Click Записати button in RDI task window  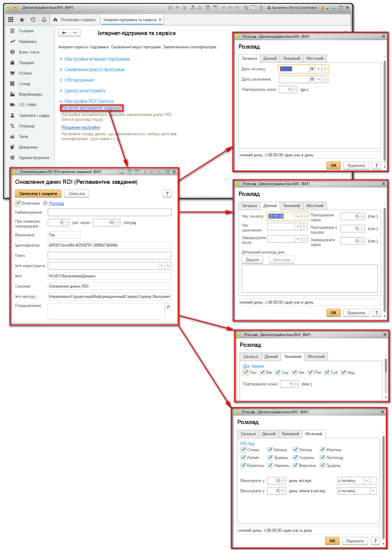(76, 193)
